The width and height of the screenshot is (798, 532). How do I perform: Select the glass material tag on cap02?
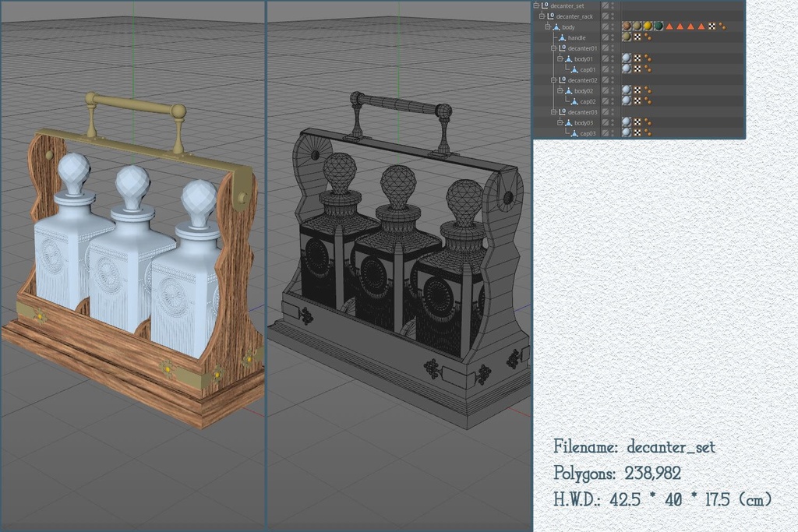click(627, 100)
